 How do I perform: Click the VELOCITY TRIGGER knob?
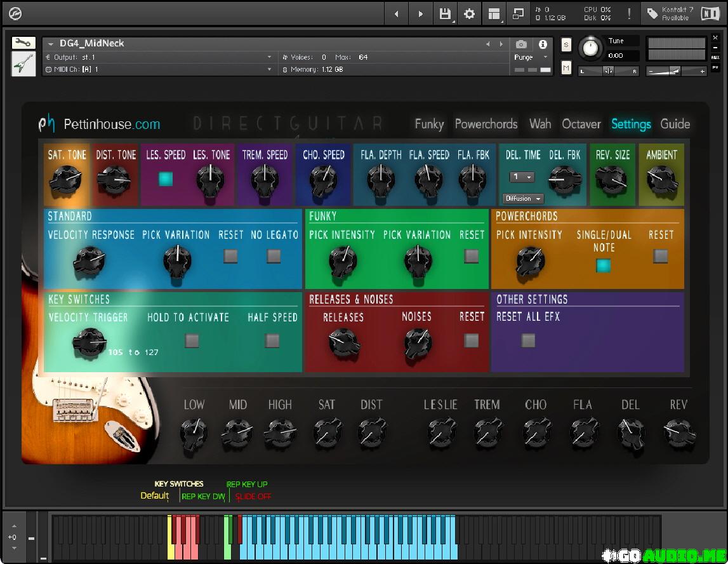[89, 343]
